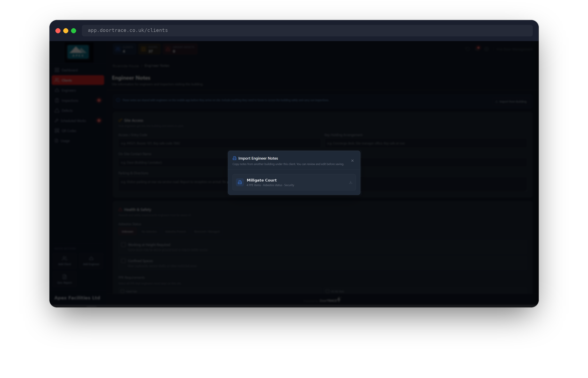
Task: Click the building icon beside Millgate Court
Action: click(x=240, y=182)
